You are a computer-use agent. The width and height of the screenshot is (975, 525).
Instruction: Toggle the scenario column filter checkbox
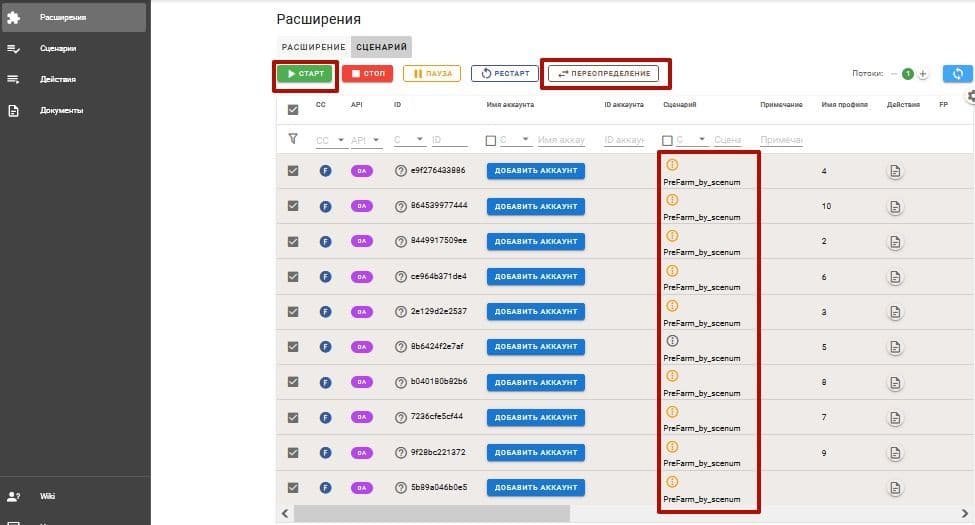668,141
